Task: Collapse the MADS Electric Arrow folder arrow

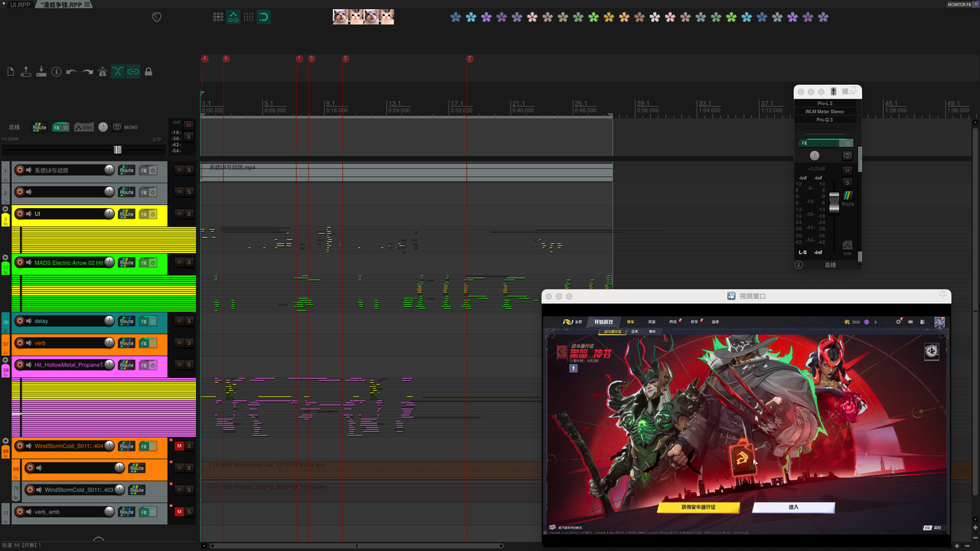Action: click(6, 258)
